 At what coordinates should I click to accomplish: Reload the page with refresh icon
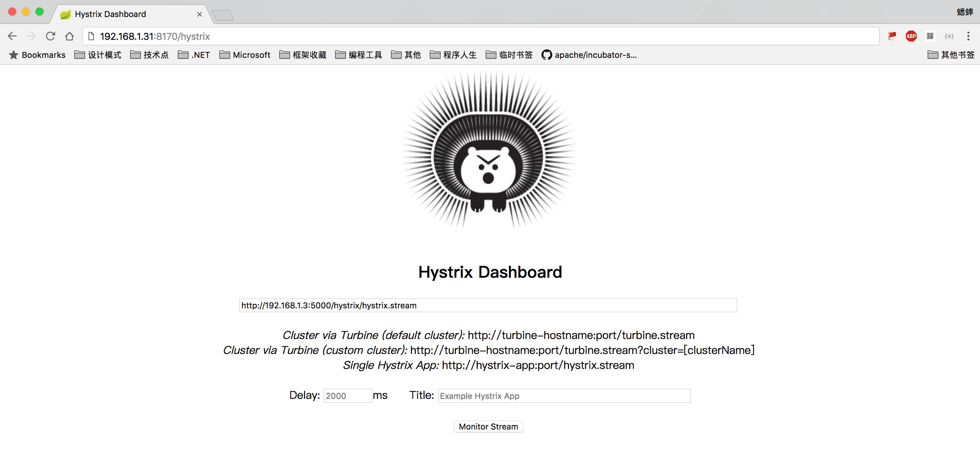point(50,36)
